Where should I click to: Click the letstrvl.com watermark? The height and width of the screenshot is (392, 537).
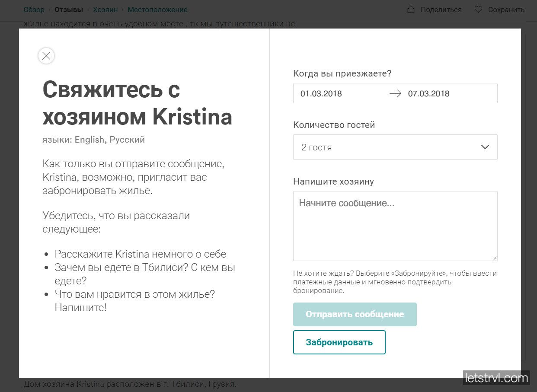pos(496,378)
